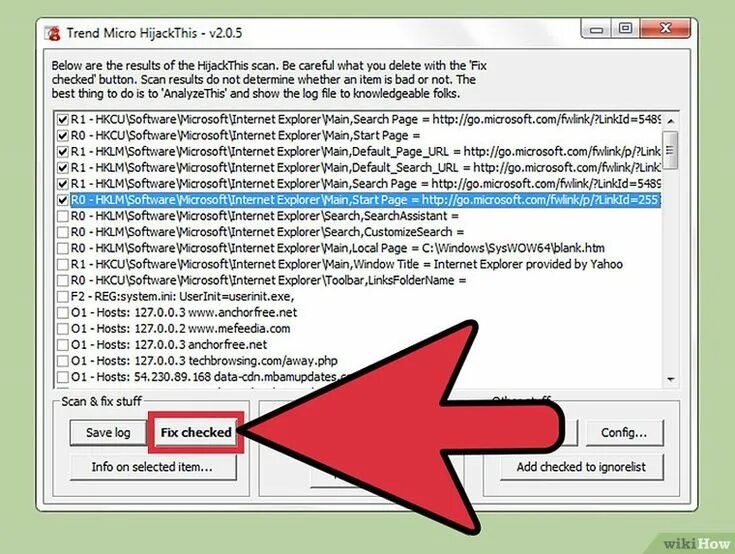Maximize the HijackThis window
The height and width of the screenshot is (554, 735).
click(x=625, y=29)
